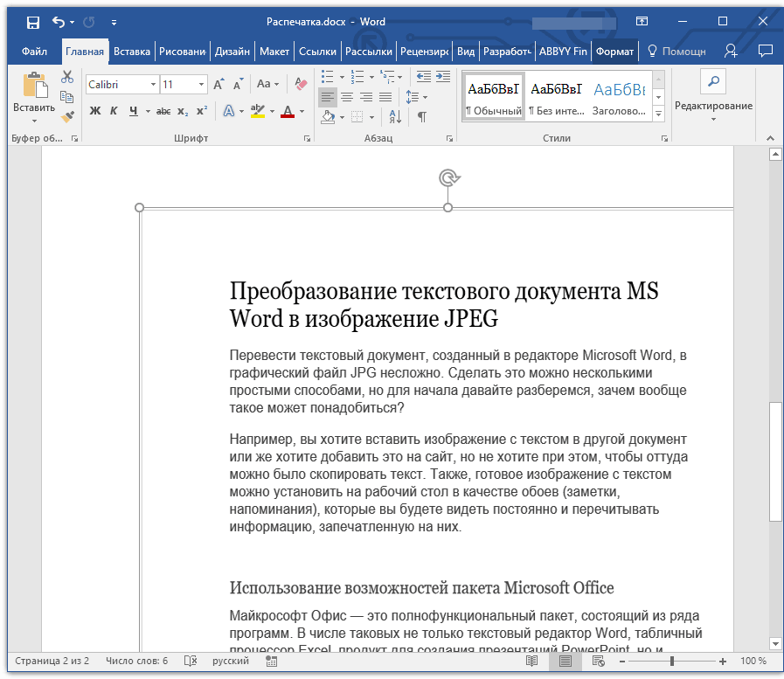Align text to the right
Viewport: 784px width, 679px height.
click(366, 97)
